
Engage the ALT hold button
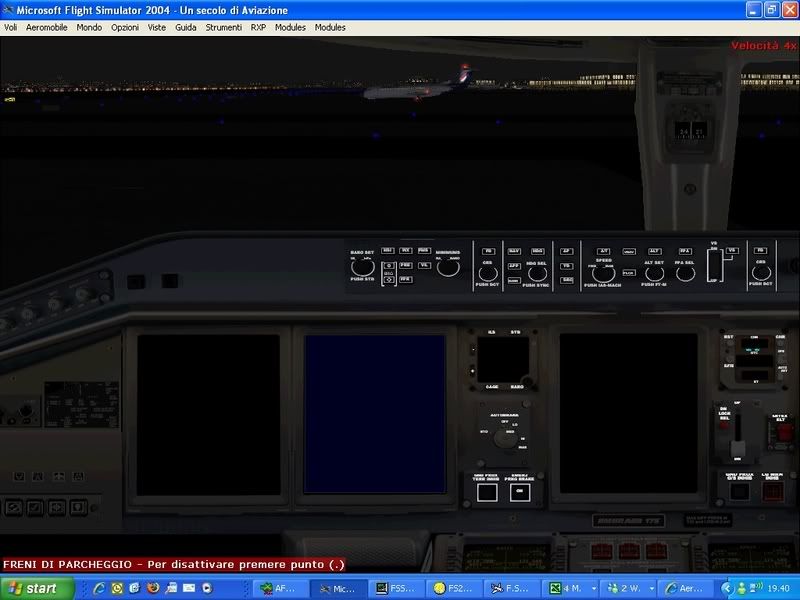tap(655, 251)
